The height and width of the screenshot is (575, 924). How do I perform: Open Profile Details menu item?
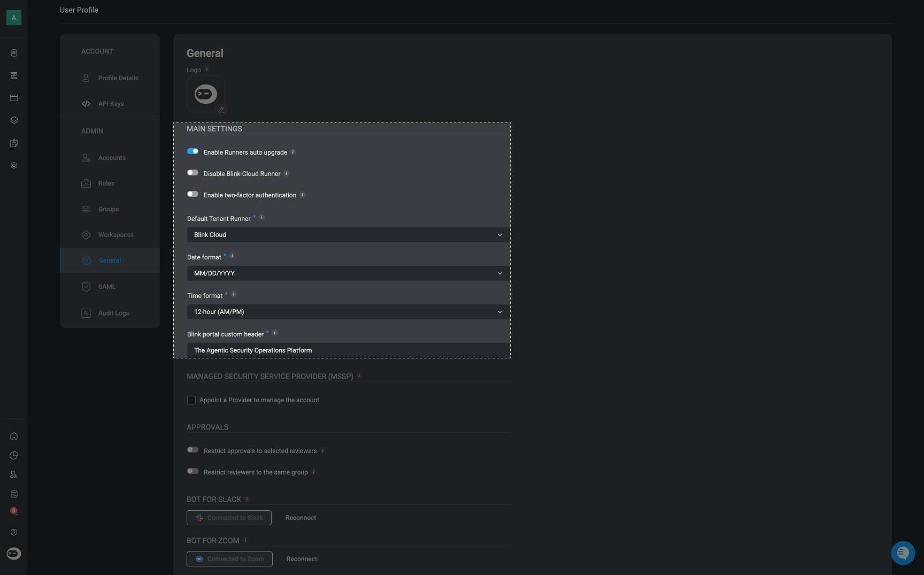[x=110, y=78]
